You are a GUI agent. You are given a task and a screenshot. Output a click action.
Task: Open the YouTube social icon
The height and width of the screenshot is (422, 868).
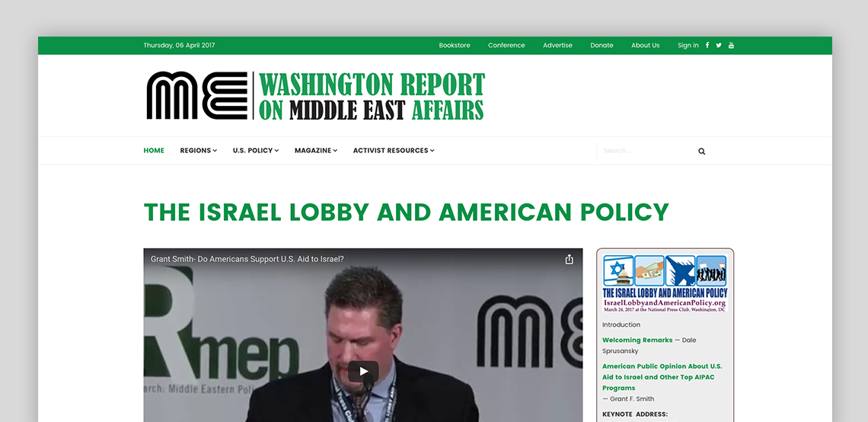click(x=731, y=46)
